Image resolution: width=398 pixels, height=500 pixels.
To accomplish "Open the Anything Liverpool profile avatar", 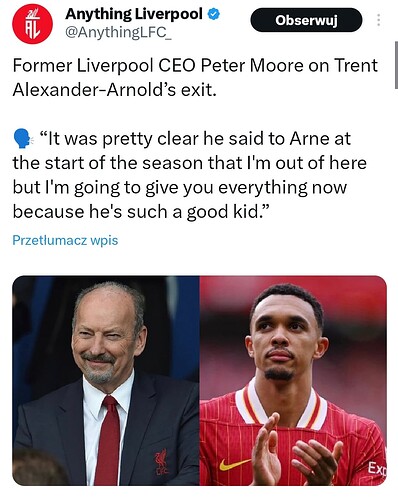I will pyautogui.click(x=32, y=24).
